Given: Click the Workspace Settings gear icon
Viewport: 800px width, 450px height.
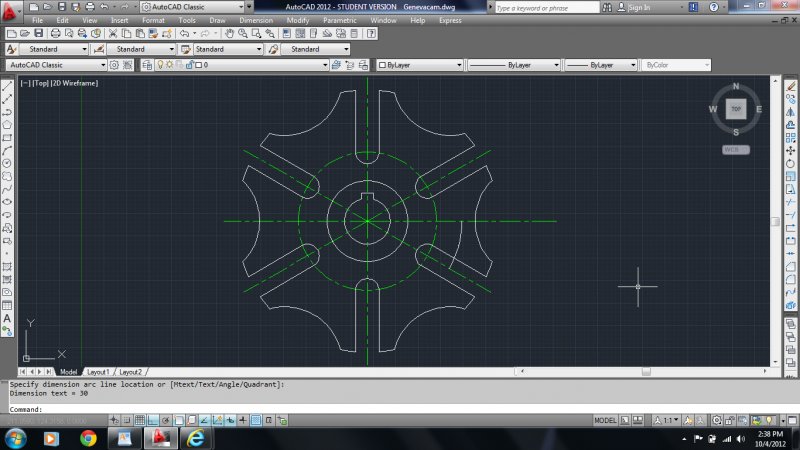Looking at the screenshot, I should (x=114, y=65).
